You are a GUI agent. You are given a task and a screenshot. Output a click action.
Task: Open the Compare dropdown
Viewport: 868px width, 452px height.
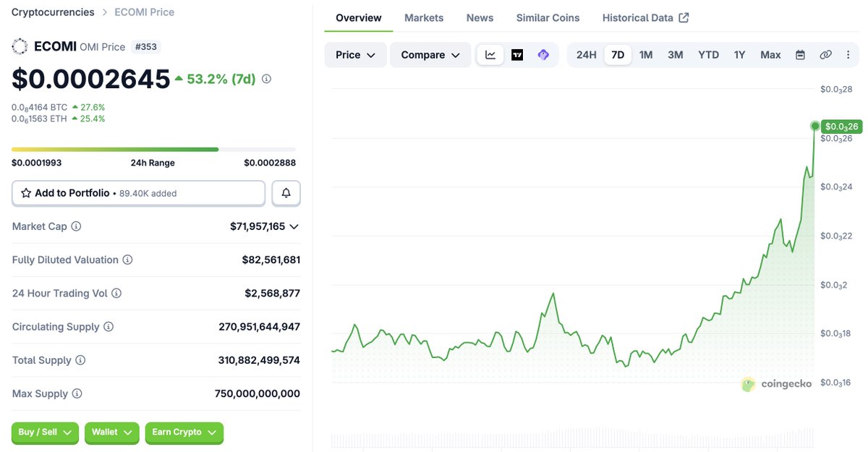[x=430, y=55]
